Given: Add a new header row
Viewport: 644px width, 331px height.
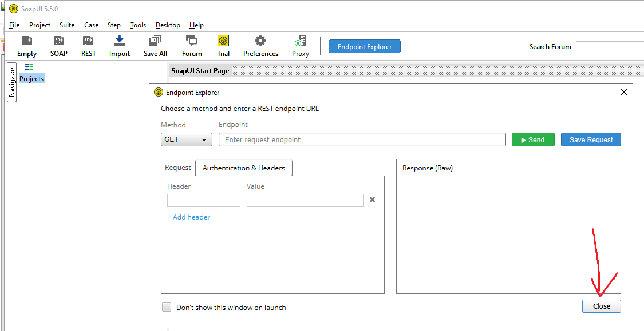Looking at the screenshot, I should (x=188, y=217).
